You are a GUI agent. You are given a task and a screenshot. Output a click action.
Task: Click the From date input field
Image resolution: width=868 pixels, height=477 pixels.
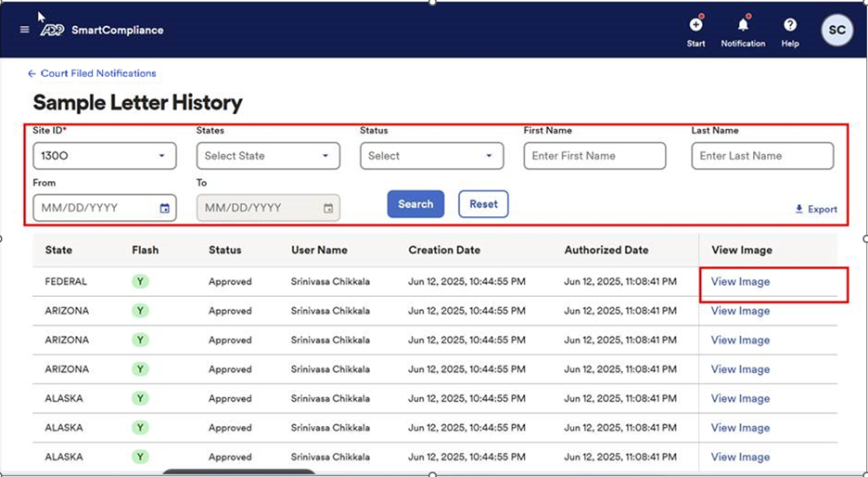click(93, 208)
